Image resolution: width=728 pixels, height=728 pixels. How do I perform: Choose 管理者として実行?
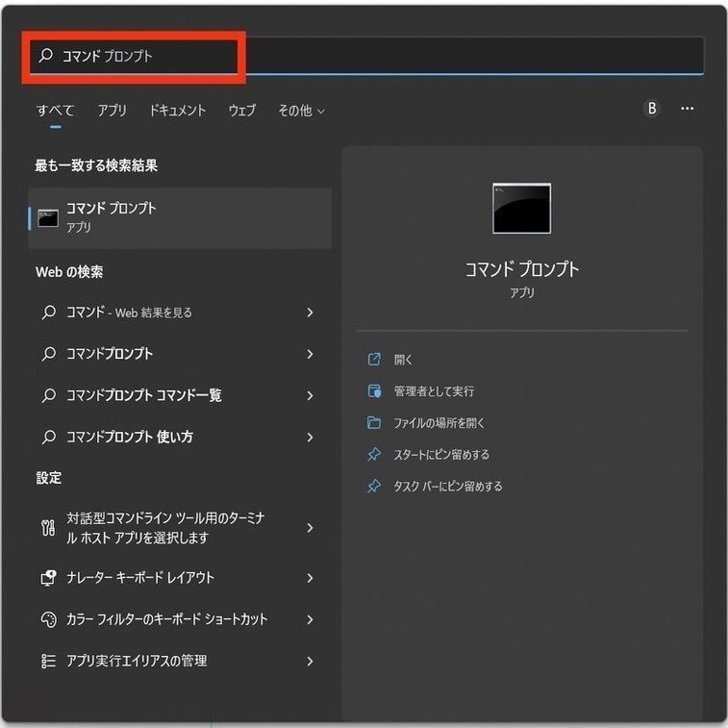[434, 391]
